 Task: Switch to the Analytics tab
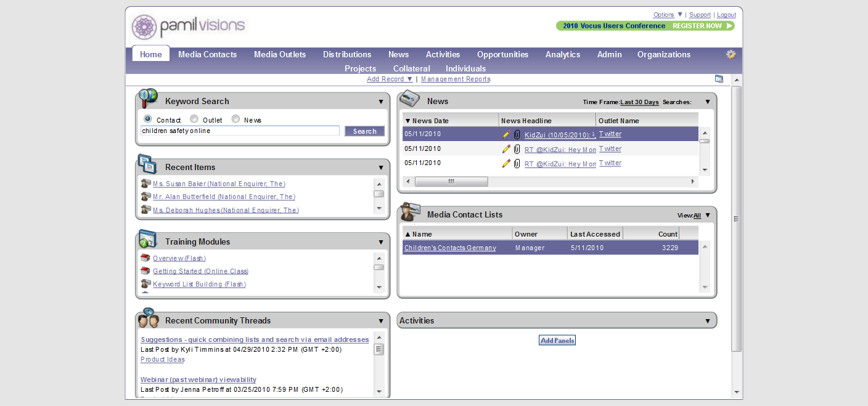tap(563, 54)
